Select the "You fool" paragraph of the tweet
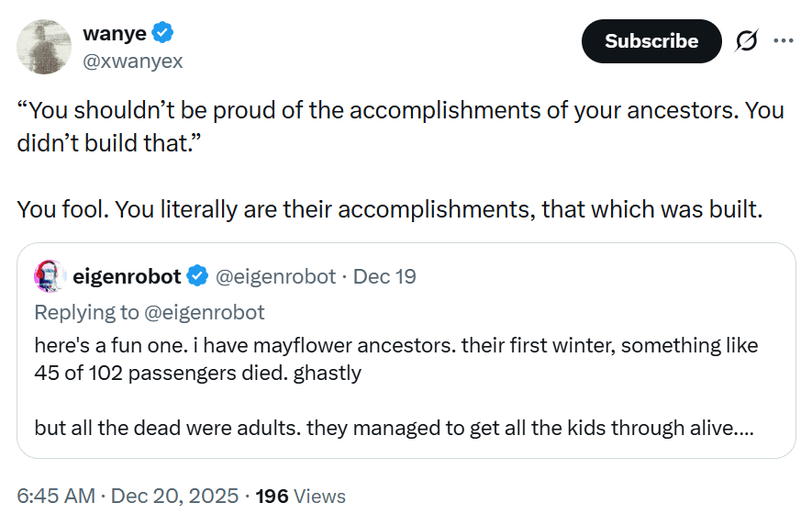Screen dimensions: 812x525 click(389, 208)
